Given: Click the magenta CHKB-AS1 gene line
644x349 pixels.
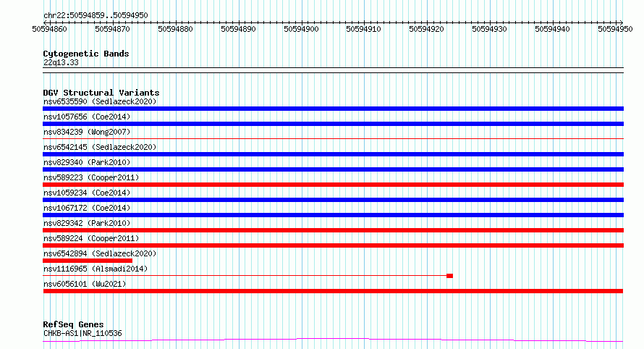Looking at the screenshot, I should coord(333,340).
